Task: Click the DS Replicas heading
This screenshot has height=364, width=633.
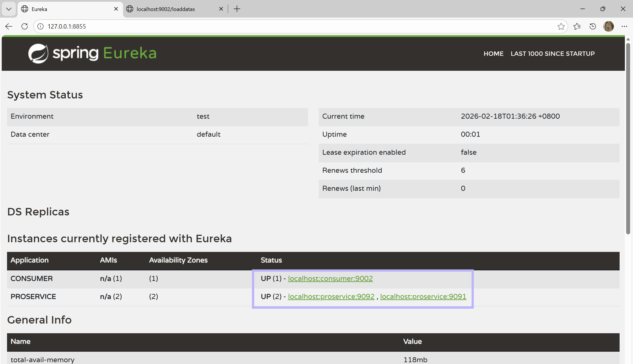Action: click(x=38, y=212)
